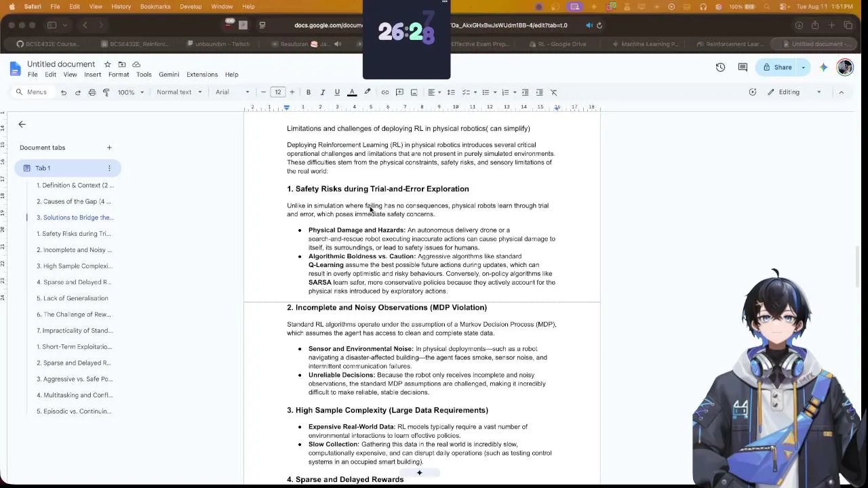Open the Docs home icon

(x=15, y=68)
